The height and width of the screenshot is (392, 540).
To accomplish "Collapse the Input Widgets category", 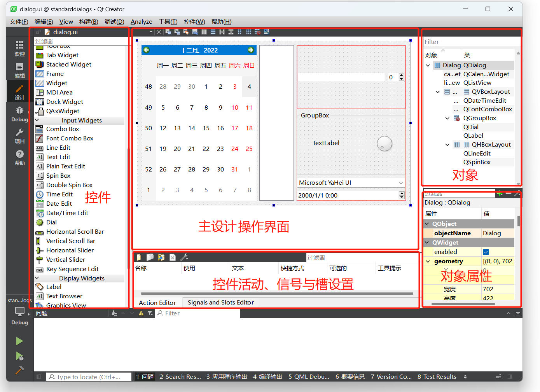I will [37, 120].
